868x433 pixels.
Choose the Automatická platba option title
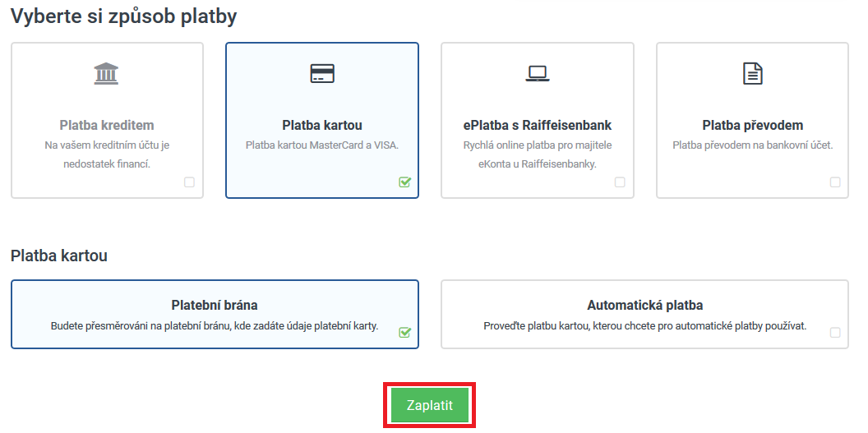(x=645, y=306)
